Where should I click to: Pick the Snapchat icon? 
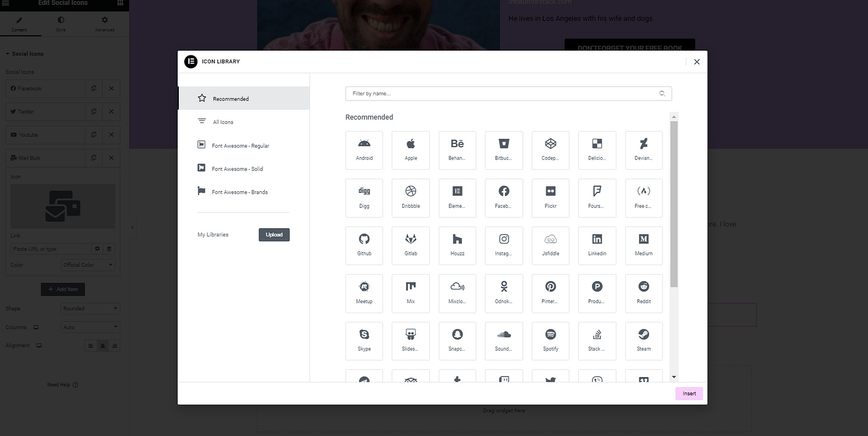click(x=457, y=341)
